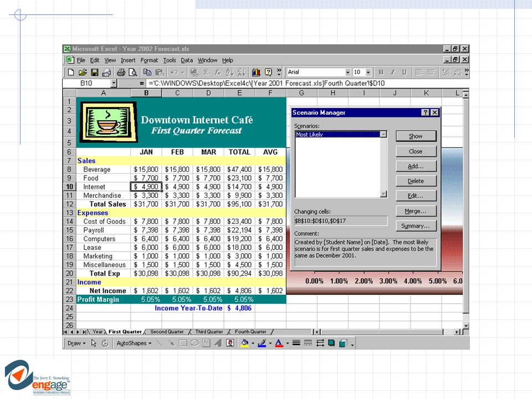Screen dimensions: 532x399
Task: Open the Data menu
Action: point(187,60)
